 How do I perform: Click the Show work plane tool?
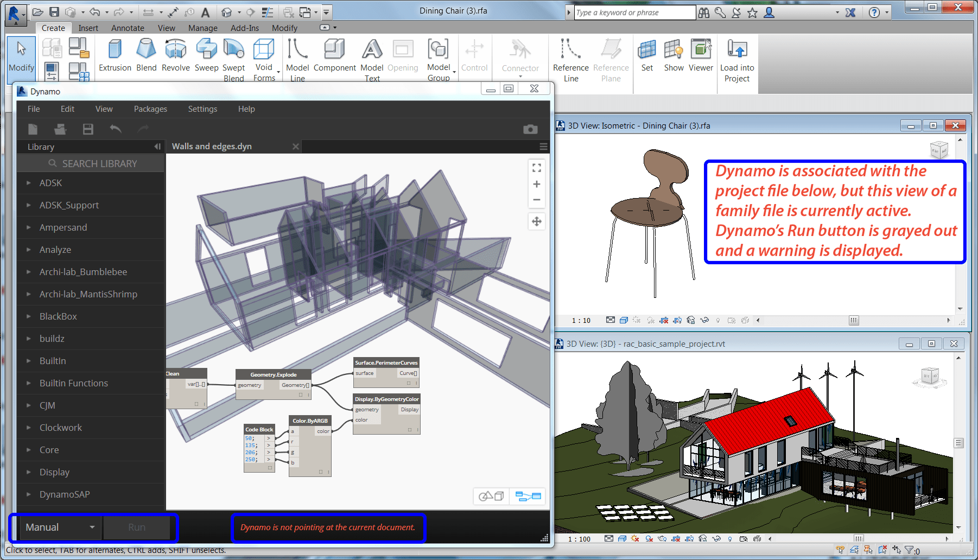(x=674, y=55)
